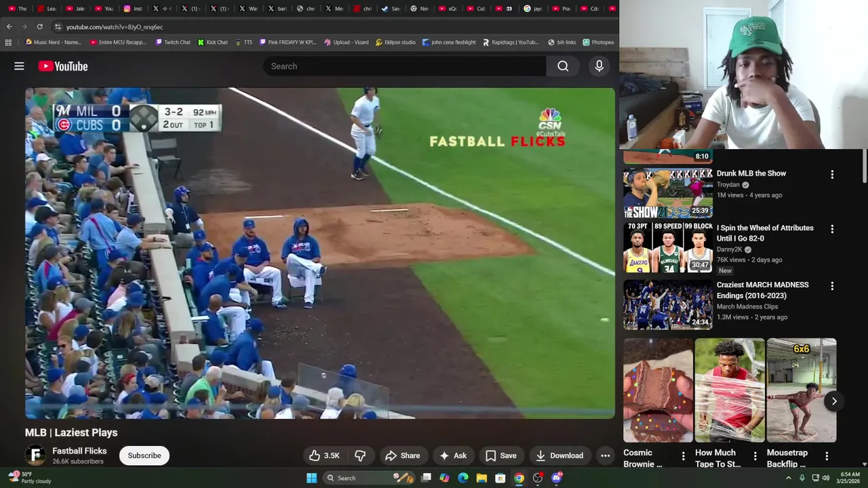Open Eklipse studio bookmark
Image resolution: width=868 pixels, height=488 pixels.
pyautogui.click(x=395, y=42)
